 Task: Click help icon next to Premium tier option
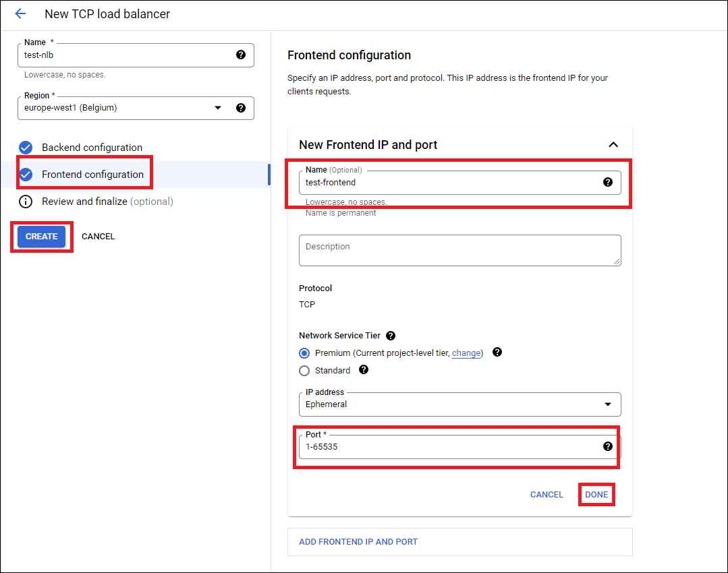click(497, 353)
